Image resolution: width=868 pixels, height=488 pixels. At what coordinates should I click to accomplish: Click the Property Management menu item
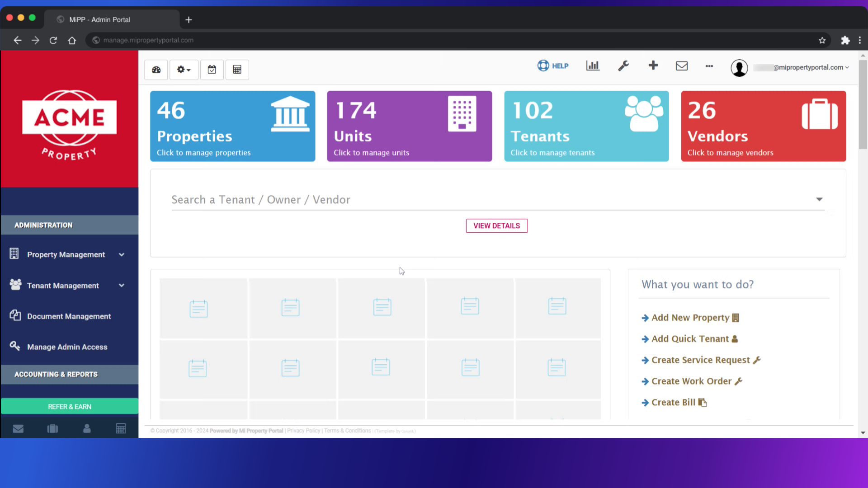point(66,254)
